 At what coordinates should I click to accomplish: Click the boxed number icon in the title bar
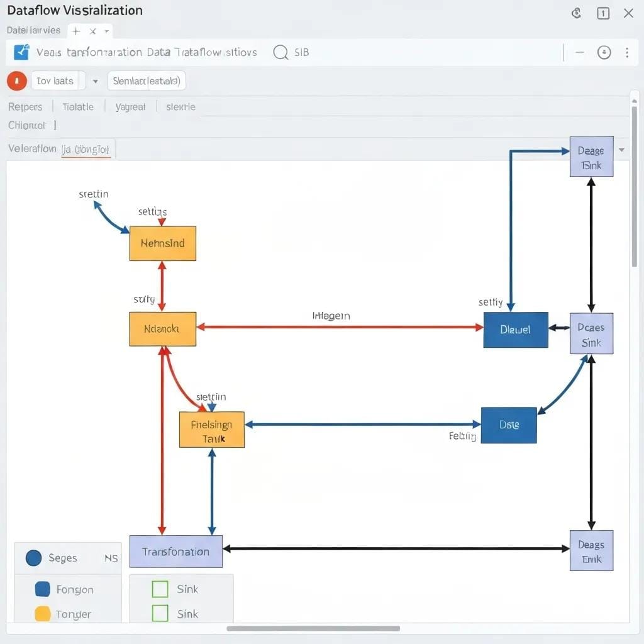tap(603, 13)
